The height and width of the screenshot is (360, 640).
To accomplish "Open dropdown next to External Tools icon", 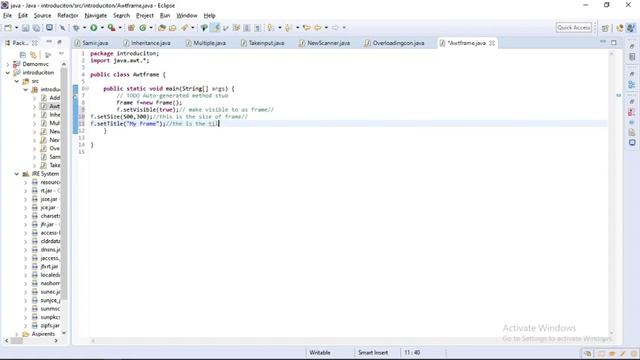I will [x=120, y=28].
